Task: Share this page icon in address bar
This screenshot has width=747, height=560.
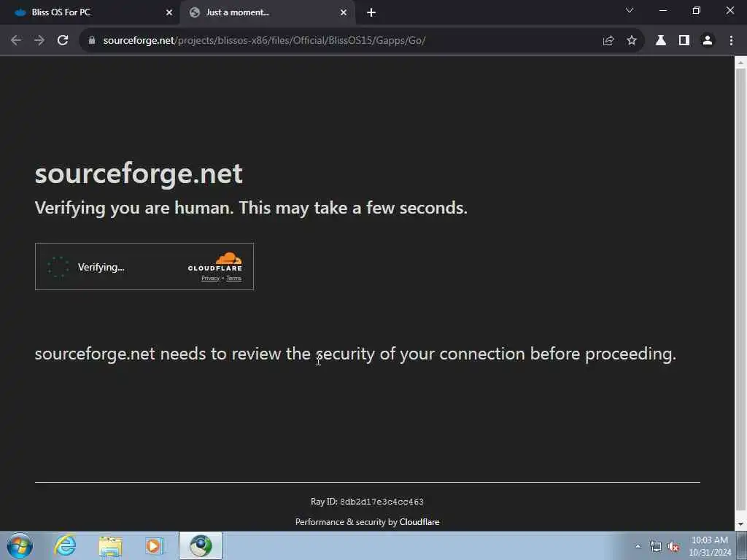Action: click(x=608, y=41)
